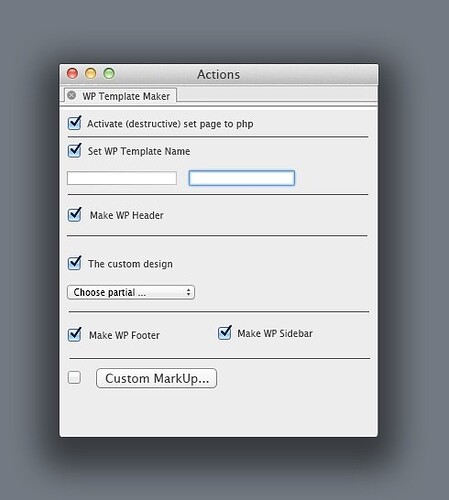This screenshot has width=449, height=500.
Task: Click the Make WP Header label text
Action: (x=127, y=215)
